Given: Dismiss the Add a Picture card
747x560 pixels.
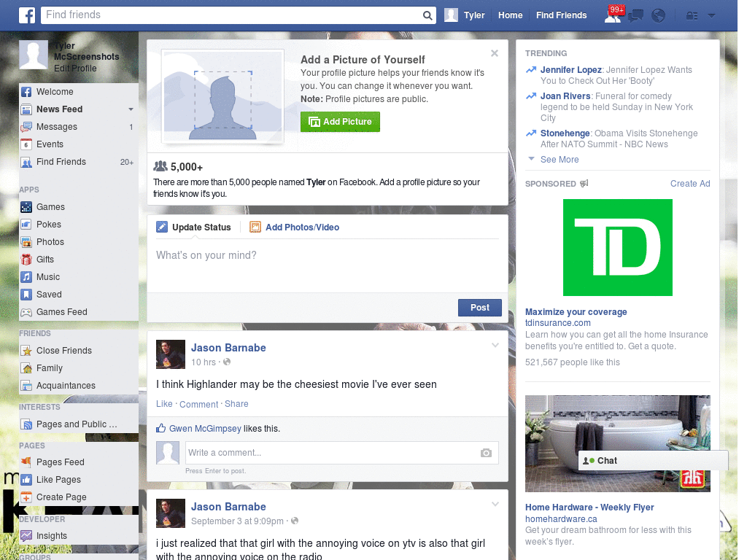Looking at the screenshot, I should [x=495, y=53].
